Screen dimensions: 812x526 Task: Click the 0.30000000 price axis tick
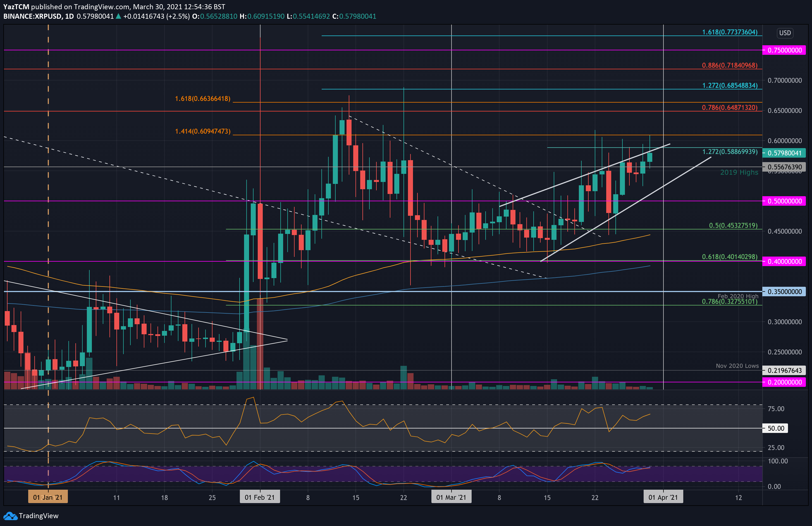coord(785,322)
